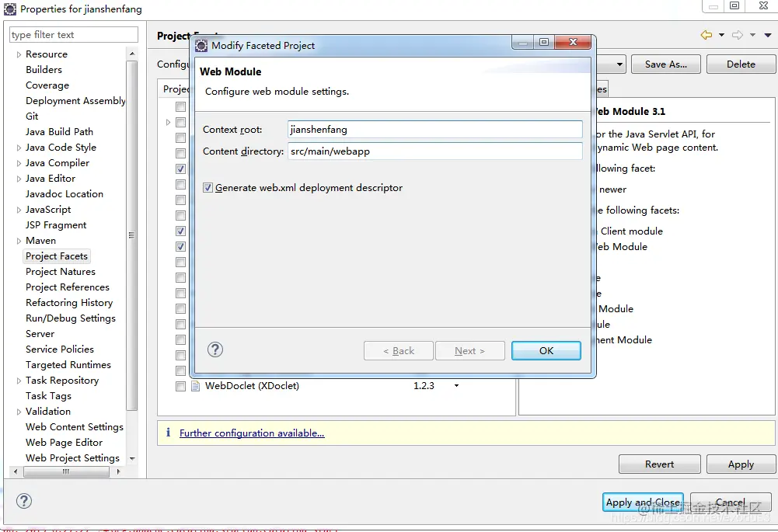Click the help question mark icon in Modify Faceted Project dialog
This screenshot has width=778, height=532.
coord(215,349)
